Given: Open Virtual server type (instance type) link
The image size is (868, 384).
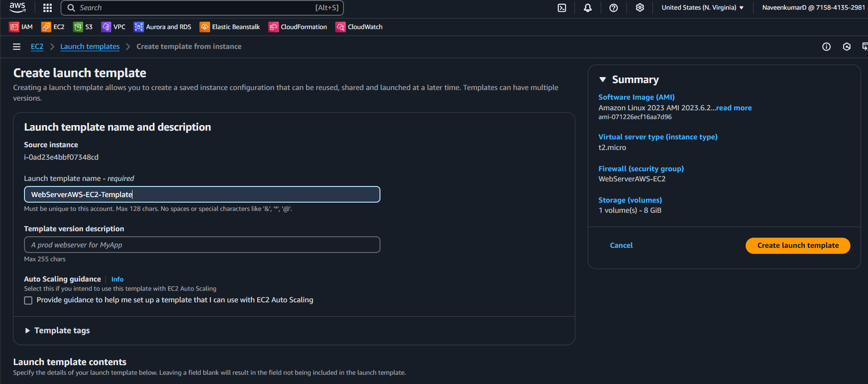Looking at the screenshot, I should (658, 137).
